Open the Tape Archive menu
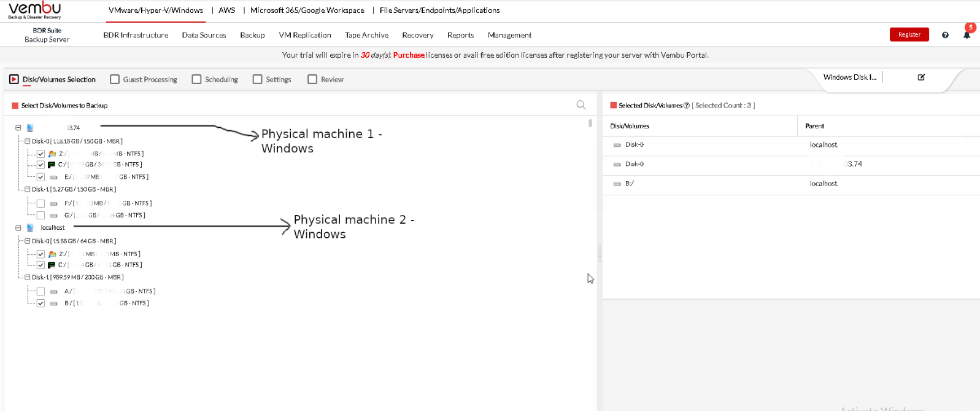This screenshot has height=411, width=980. click(367, 35)
